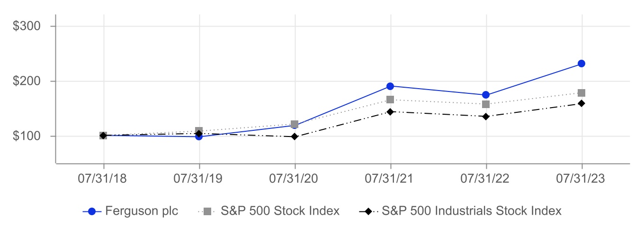Select Industrials black diamond at 07/31/20
This screenshot has width=644, height=237.
point(295,137)
